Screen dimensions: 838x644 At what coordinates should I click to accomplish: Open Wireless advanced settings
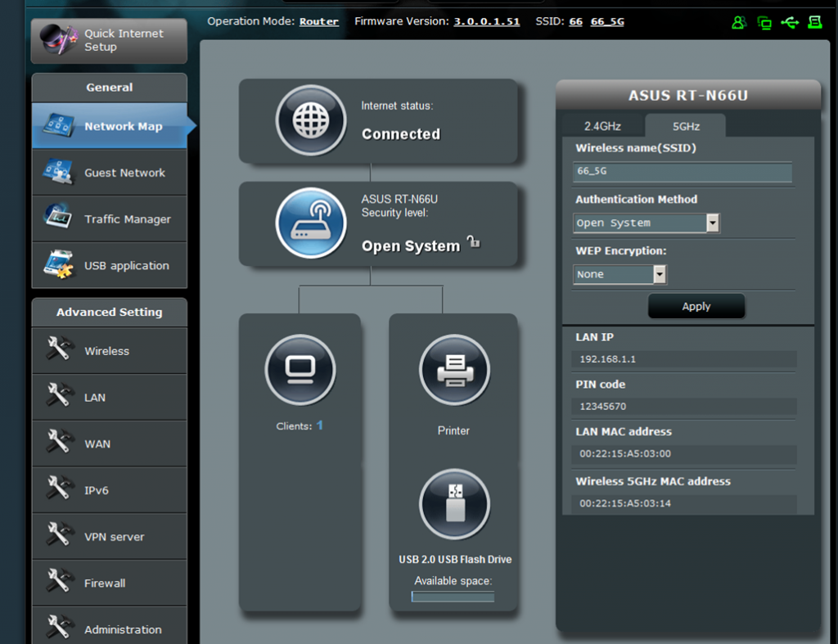point(110,350)
